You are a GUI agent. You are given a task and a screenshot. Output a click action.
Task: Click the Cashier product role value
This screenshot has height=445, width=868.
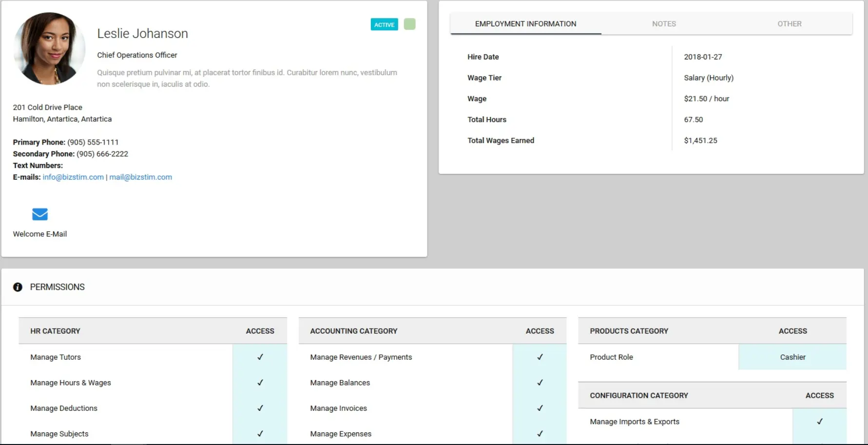tap(792, 357)
